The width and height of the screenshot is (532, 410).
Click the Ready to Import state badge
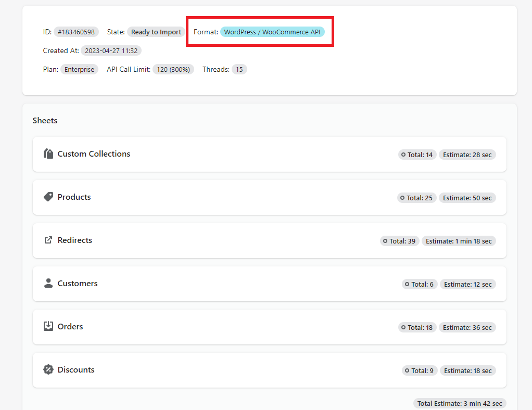(x=156, y=32)
